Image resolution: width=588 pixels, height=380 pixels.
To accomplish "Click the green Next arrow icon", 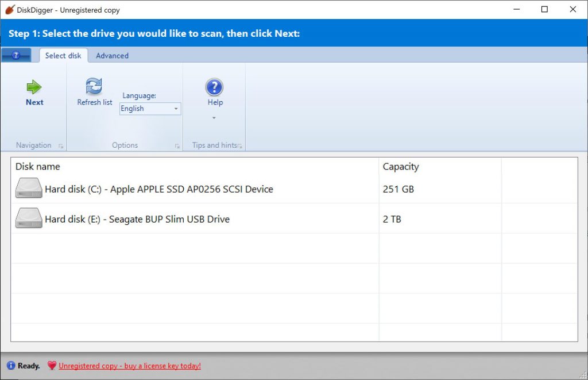I will (x=34, y=87).
